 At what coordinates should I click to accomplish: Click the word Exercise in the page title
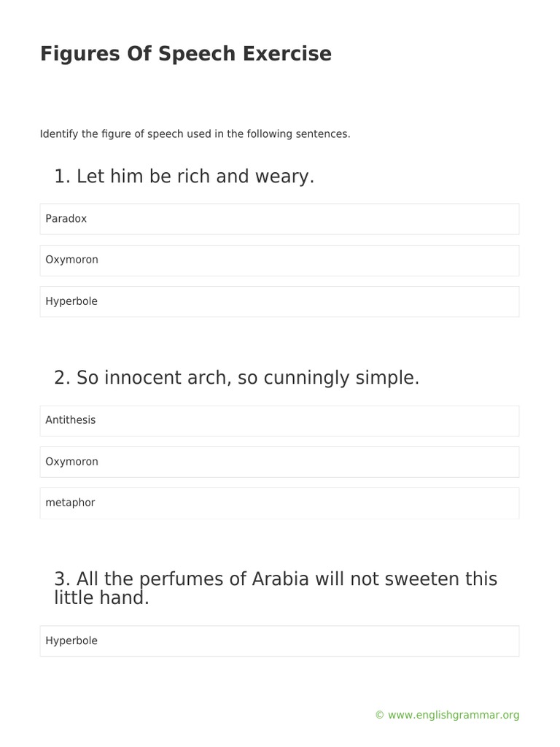point(287,53)
